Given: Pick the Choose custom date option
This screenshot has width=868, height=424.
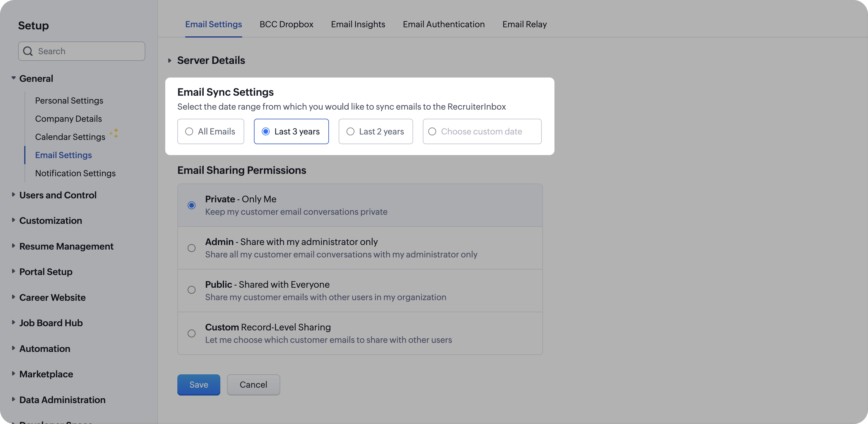Looking at the screenshot, I should [x=432, y=131].
